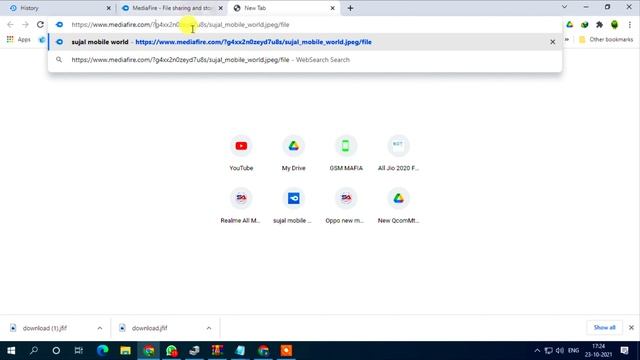
Task: Open the My Drive shortcut
Action: click(293, 153)
